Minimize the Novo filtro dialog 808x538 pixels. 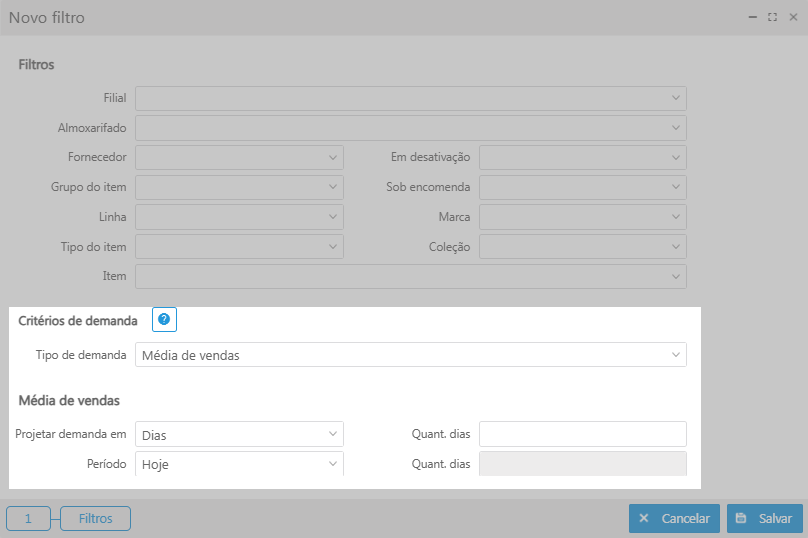pos(753,17)
